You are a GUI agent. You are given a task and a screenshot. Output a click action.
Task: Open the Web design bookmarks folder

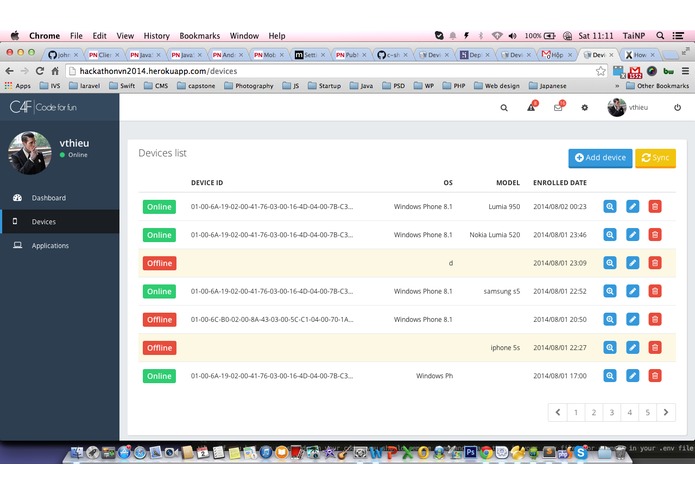point(496,86)
